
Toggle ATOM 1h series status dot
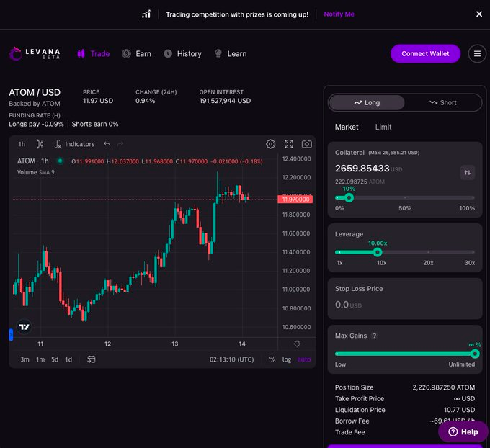(60, 161)
